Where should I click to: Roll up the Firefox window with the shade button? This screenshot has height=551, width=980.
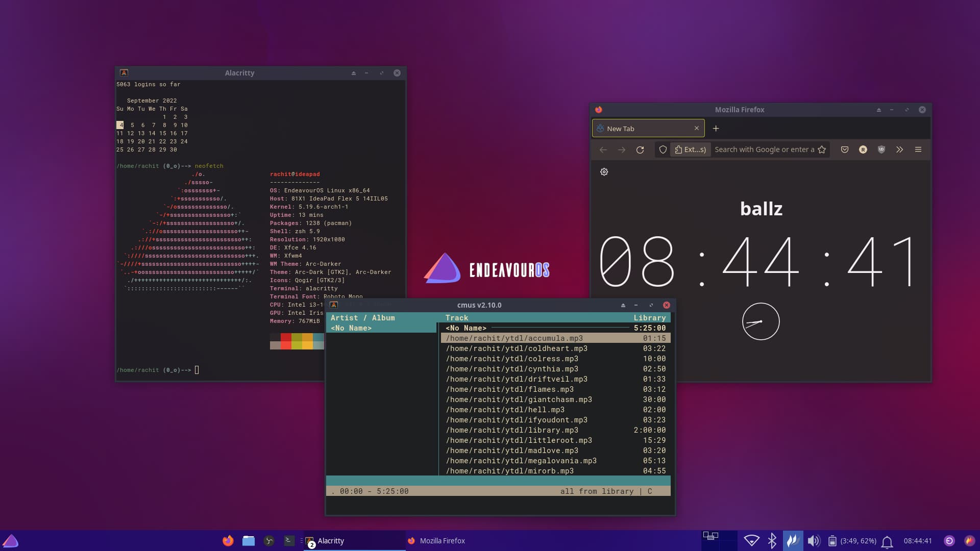(x=878, y=110)
